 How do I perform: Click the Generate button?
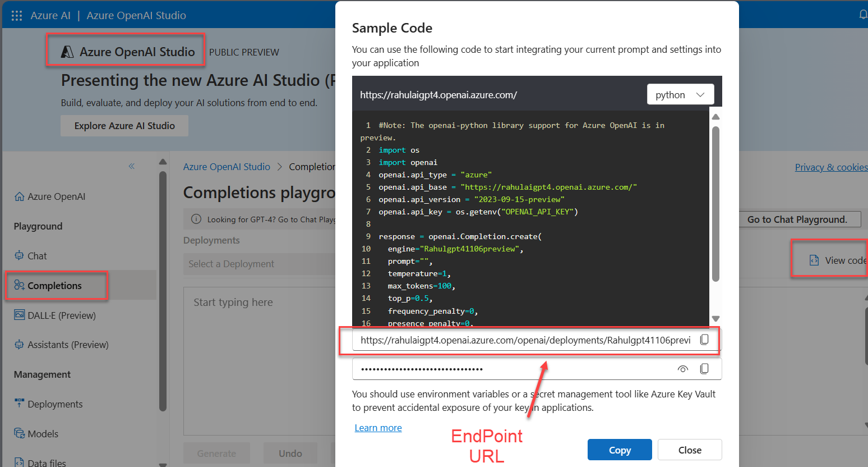216,454
